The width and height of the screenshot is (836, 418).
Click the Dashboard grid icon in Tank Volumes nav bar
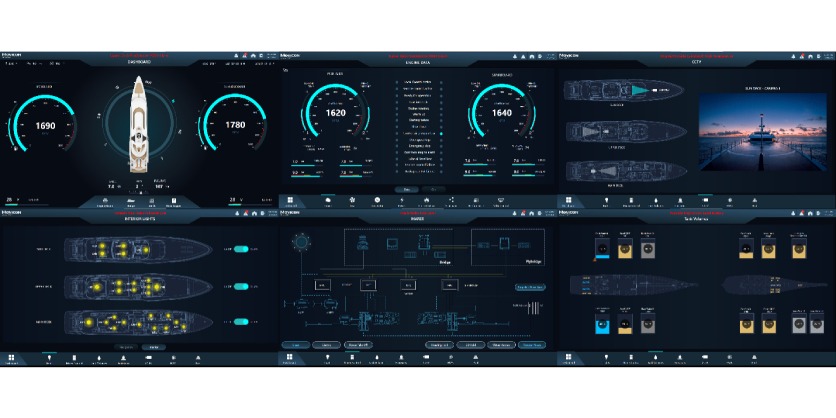568,358
